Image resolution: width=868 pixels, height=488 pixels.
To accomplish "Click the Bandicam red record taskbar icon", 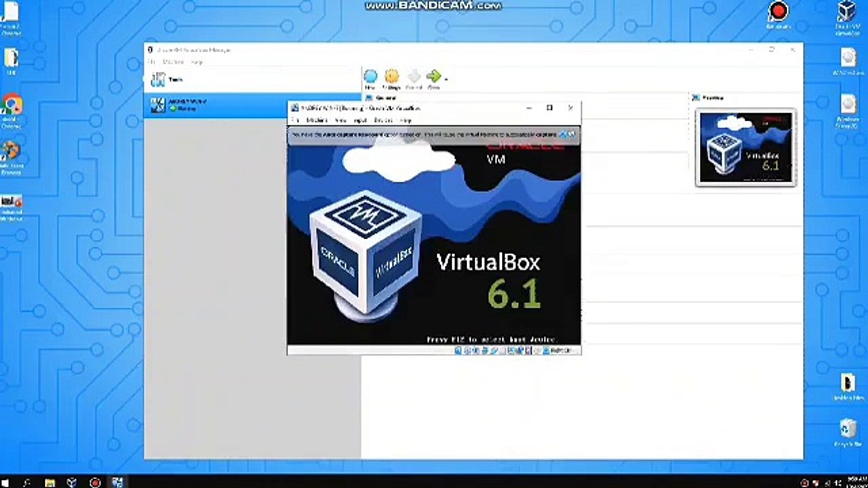I will (95, 483).
